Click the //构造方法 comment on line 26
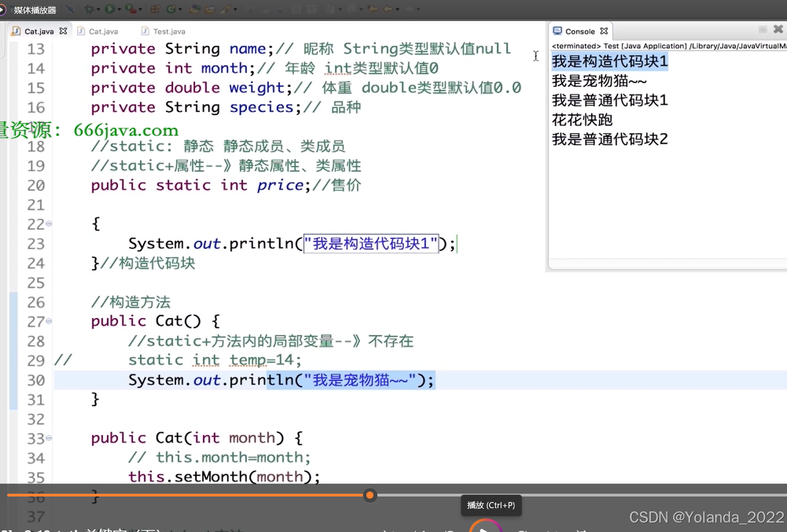This screenshot has width=787, height=532. click(x=130, y=302)
